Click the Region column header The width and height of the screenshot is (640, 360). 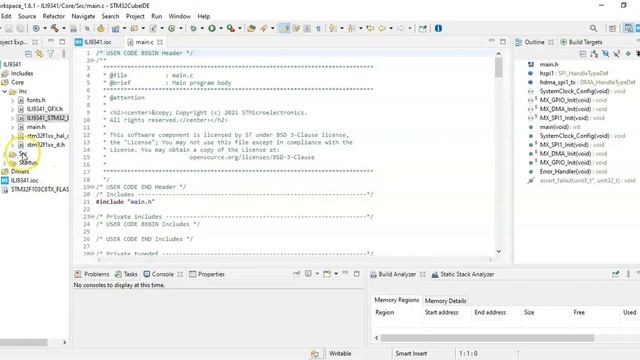pyautogui.click(x=384, y=313)
